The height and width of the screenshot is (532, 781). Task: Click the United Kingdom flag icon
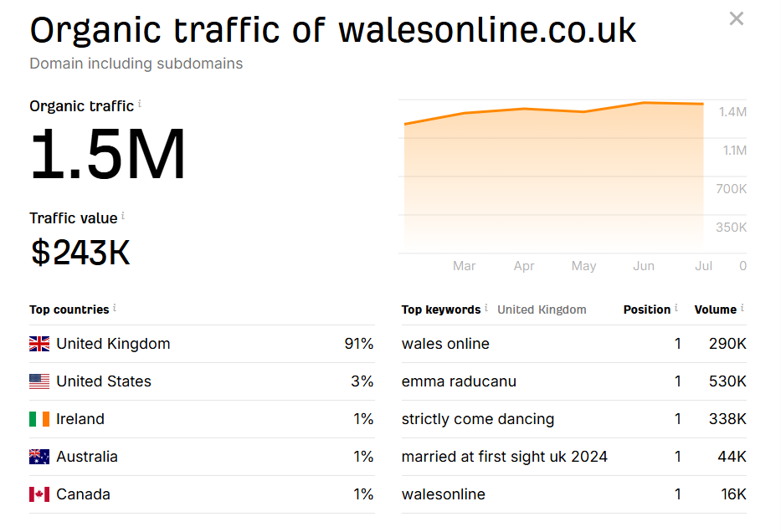[39, 344]
